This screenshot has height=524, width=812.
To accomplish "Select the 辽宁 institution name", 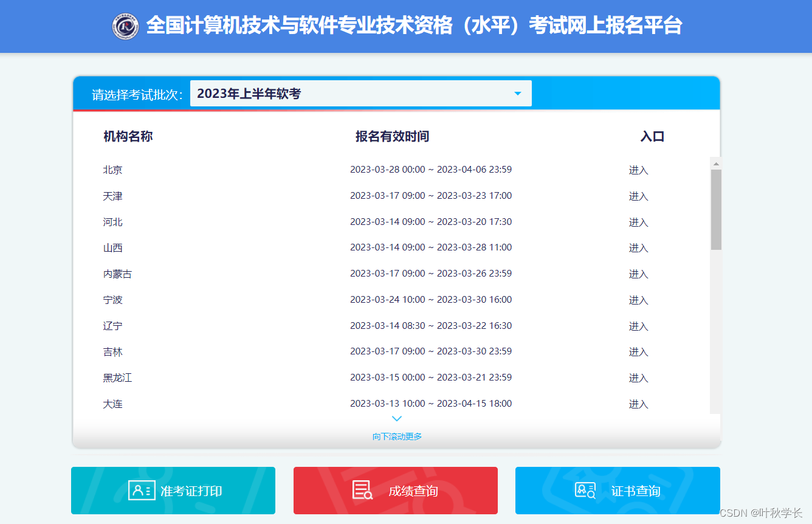I will pyautogui.click(x=113, y=326).
